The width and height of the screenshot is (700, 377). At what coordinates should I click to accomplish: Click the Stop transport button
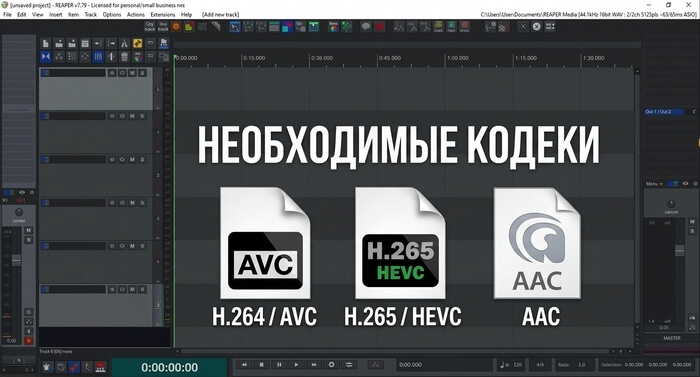click(262, 364)
